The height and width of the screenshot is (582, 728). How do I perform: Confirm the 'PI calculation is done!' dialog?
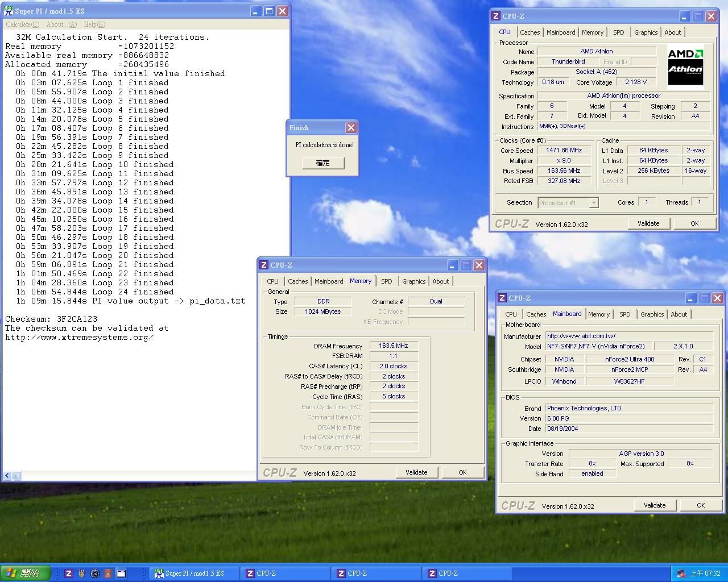point(322,163)
